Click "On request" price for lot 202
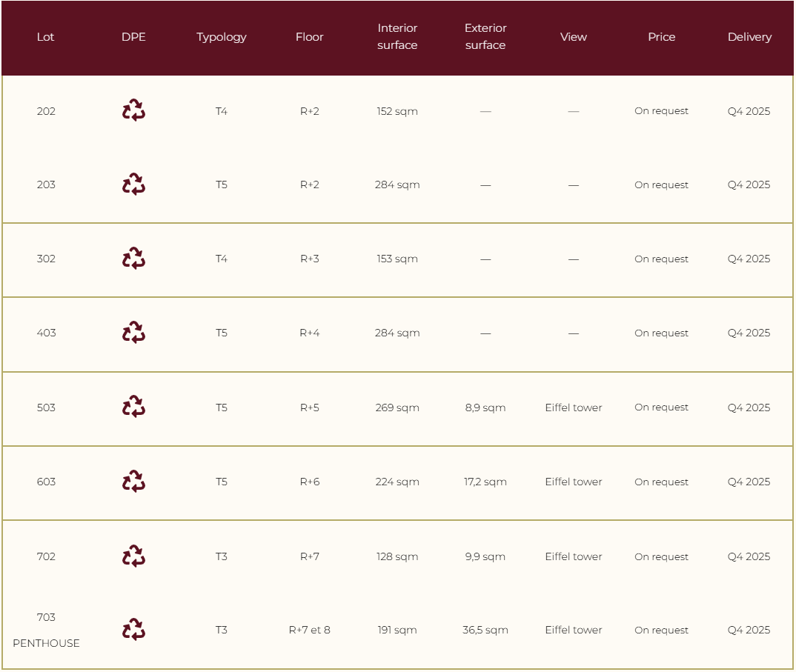The height and width of the screenshot is (672, 796). pos(661,111)
